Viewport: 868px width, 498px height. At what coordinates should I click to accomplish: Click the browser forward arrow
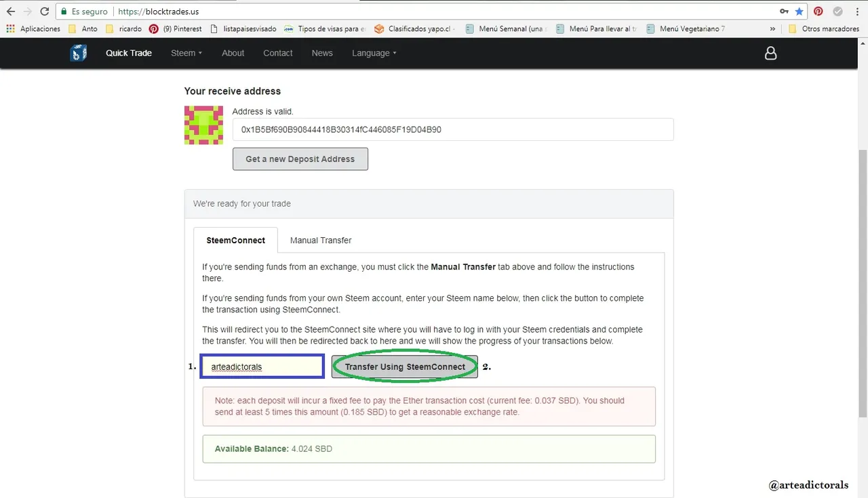27,12
